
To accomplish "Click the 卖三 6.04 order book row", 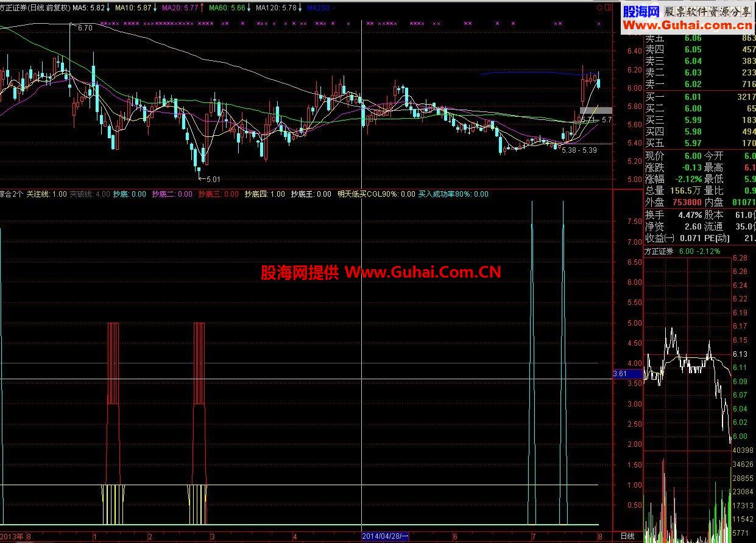I will 699,61.
